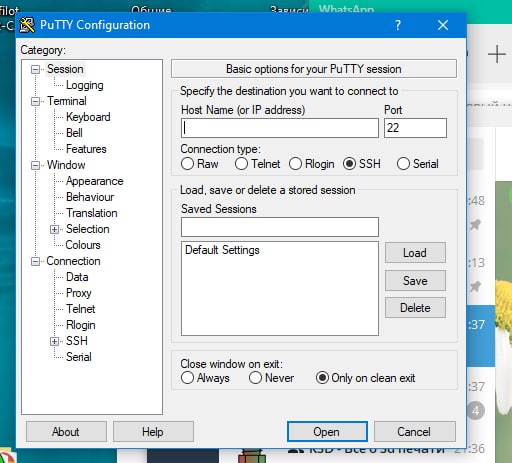The image size is (512, 463).
Task: Open the Data settings category
Action: point(77,277)
